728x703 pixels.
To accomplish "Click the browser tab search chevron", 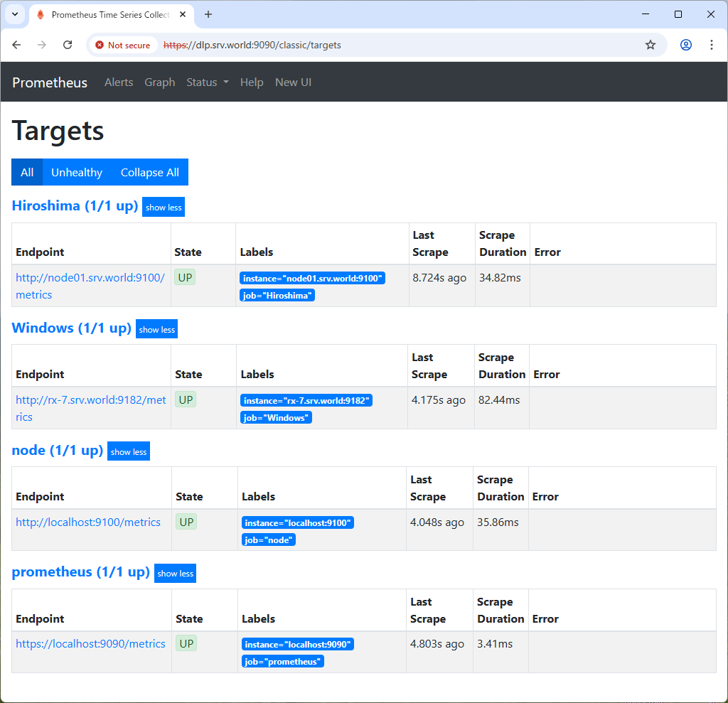I will pyautogui.click(x=14, y=14).
